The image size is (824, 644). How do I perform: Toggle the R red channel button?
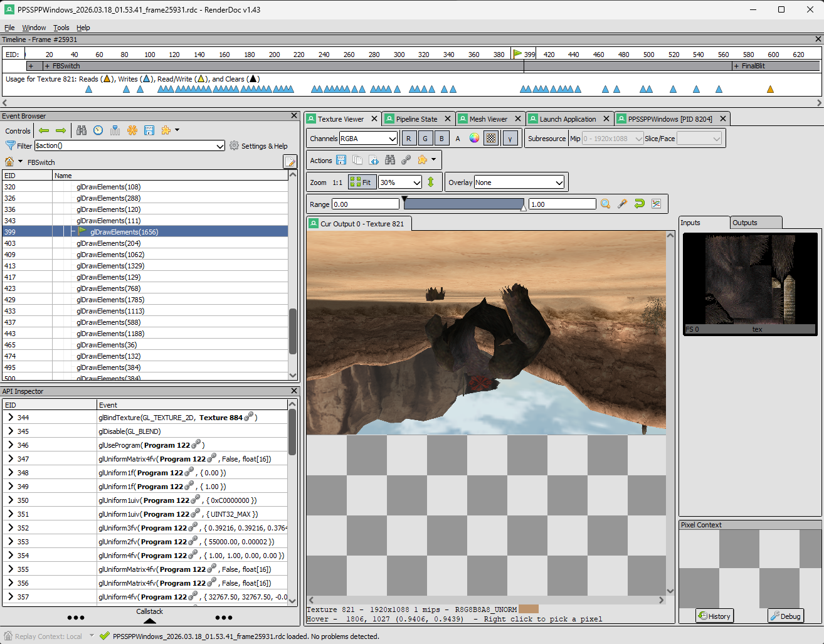pyautogui.click(x=408, y=139)
